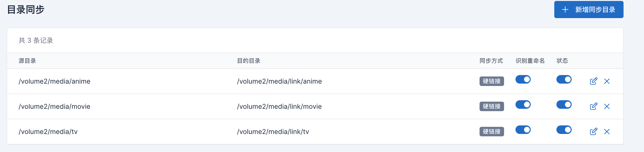The height and width of the screenshot is (152, 644).
Task: Toggle 状态 switch for the anime directory
Action: click(x=564, y=79)
